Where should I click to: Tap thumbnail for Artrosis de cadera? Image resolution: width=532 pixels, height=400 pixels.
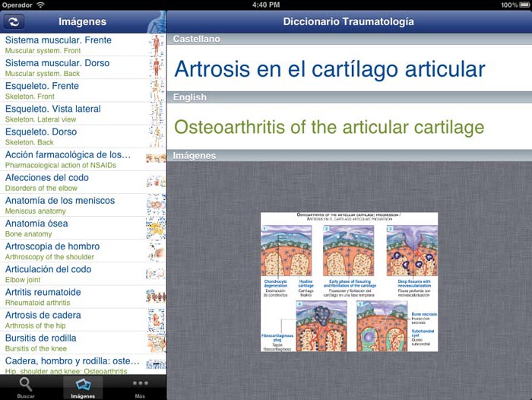coord(156,320)
